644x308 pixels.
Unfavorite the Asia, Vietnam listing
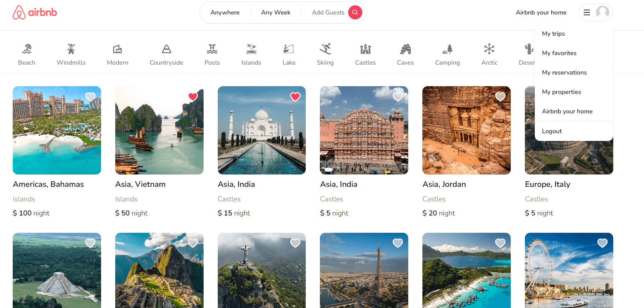coord(193,96)
